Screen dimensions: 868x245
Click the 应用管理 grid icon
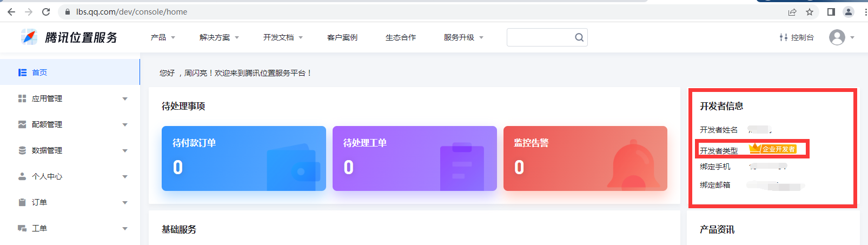click(x=22, y=98)
